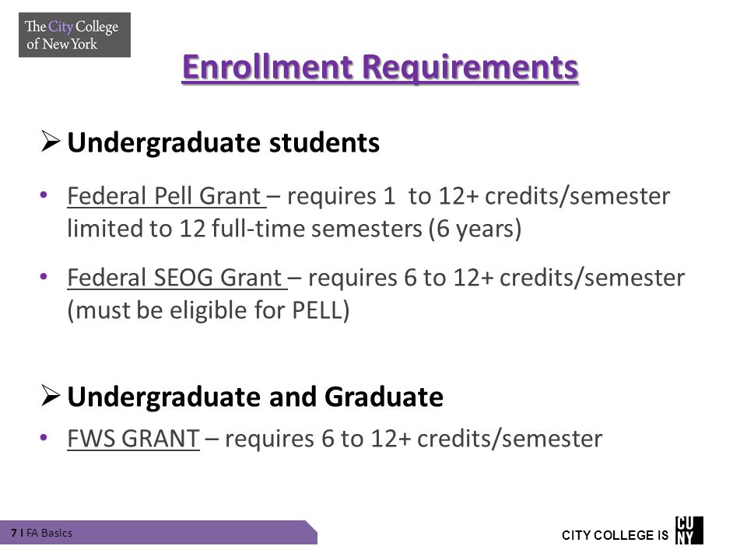
Task: Open the FWS GRANT link
Action: click(x=133, y=438)
